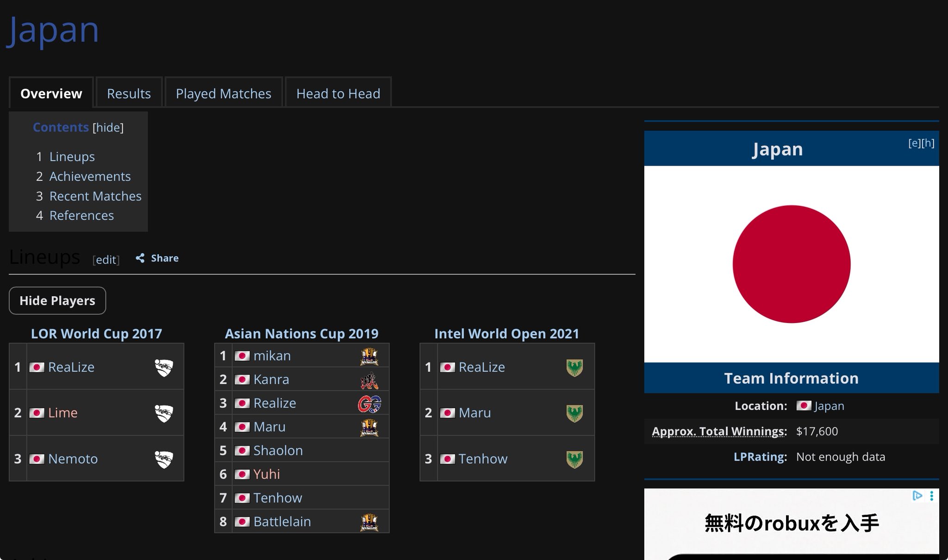Click the Rocket League team logo beside Lime
The height and width of the screenshot is (560, 948).
pos(163,413)
